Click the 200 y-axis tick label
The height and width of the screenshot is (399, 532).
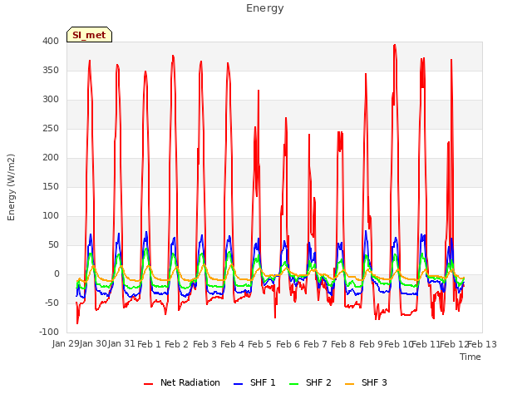tap(51, 157)
